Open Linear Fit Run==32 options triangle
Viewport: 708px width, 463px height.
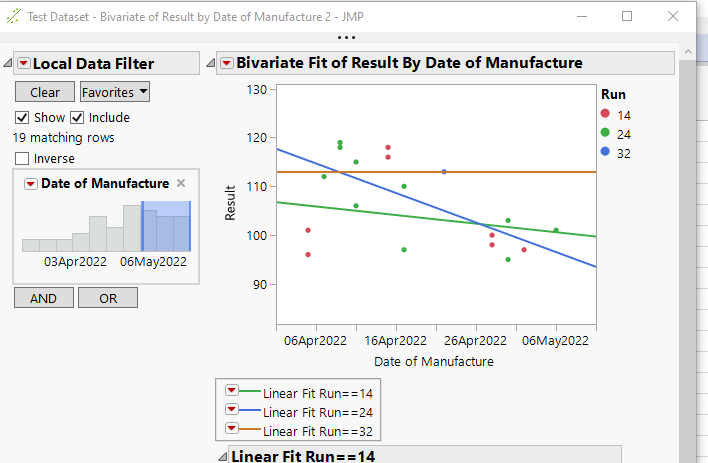tap(232, 430)
